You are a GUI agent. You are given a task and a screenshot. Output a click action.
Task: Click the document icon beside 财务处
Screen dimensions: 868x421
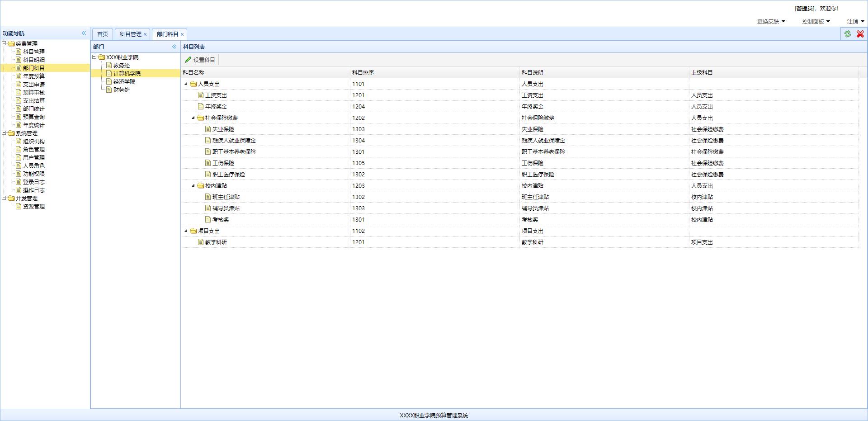[x=109, y=90]
